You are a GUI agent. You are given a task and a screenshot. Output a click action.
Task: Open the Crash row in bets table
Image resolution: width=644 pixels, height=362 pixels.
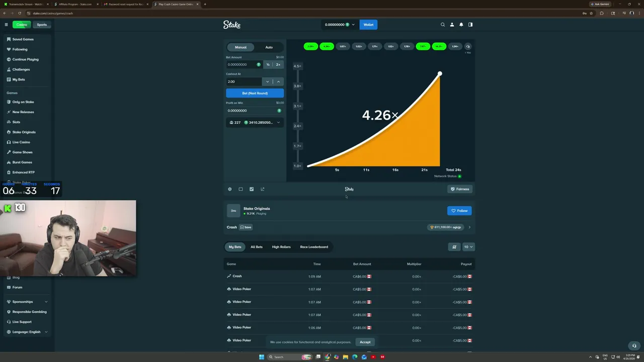click(349, 277)
